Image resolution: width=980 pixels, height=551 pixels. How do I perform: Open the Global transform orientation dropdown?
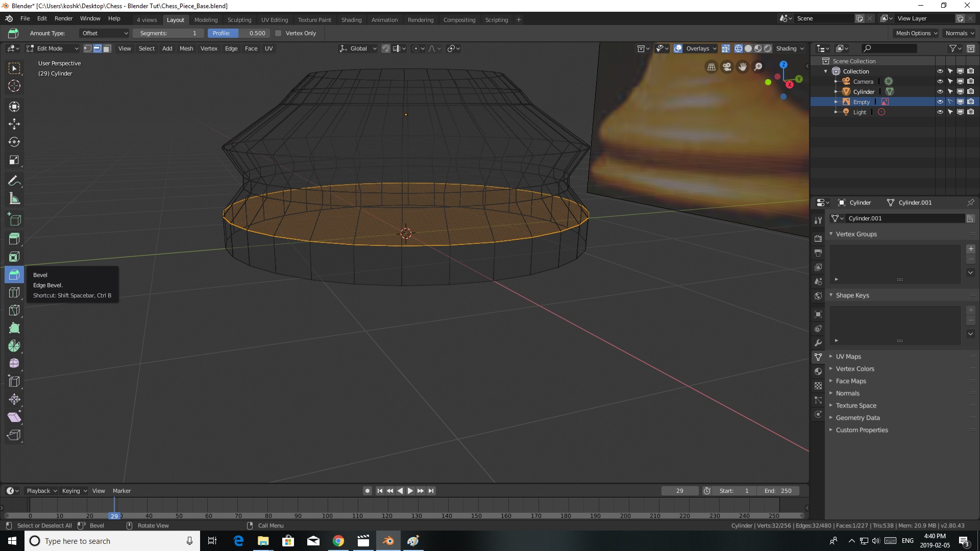pos(358,48)
